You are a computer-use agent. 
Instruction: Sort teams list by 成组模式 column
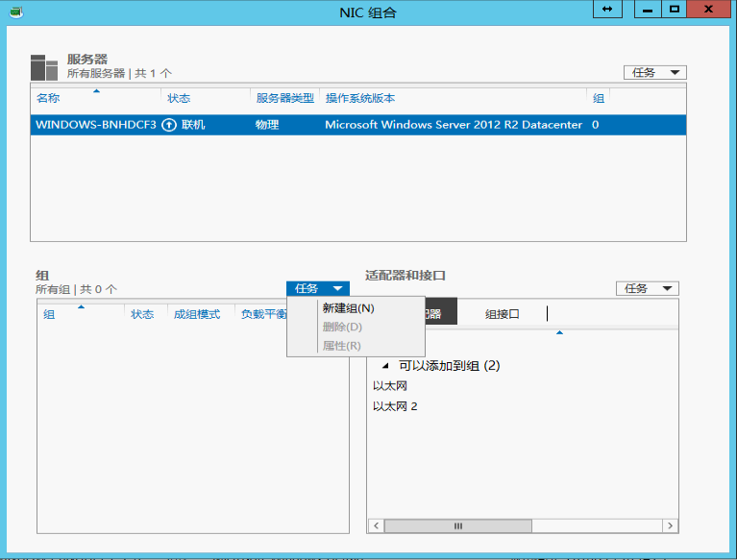coord(196,314)
